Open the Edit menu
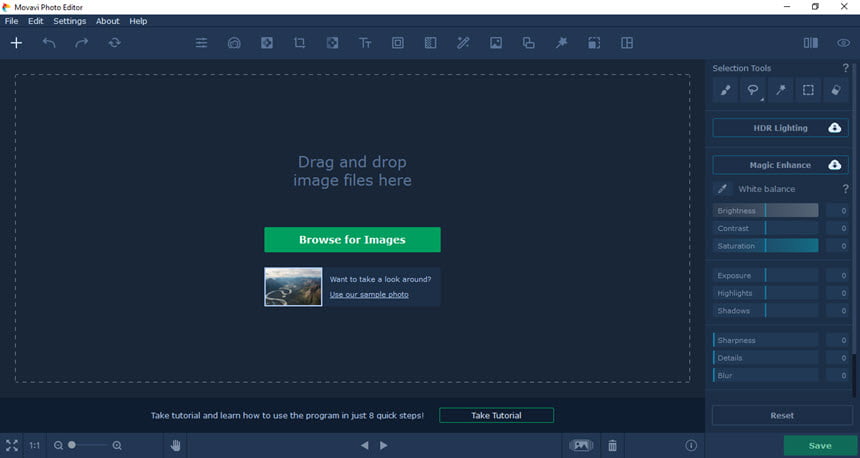The width and height of the screenshot is (860, 458). tap(36, 21)
